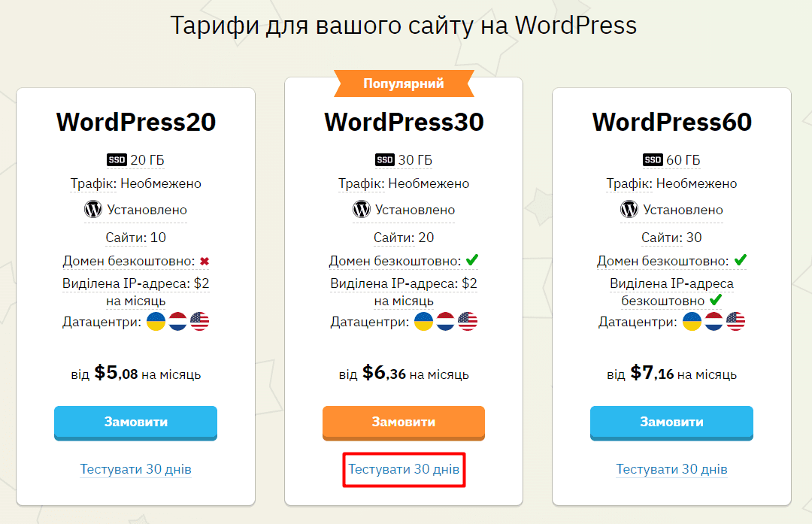Click 'Виділена IP-адреса: $2' in WordPress20 card
The height and width of the screenshot is (524, 812).
135,283
